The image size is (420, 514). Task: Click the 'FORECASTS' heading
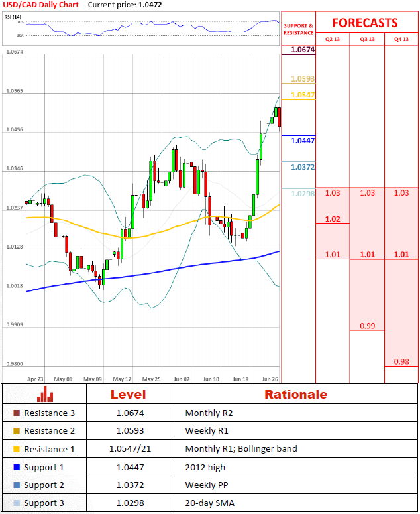pyautogui.click(x=365, y=23)
